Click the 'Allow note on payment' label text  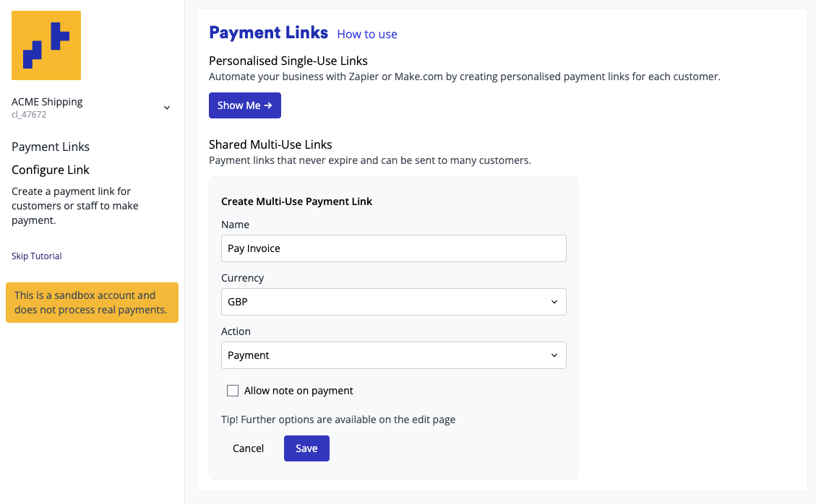pos(299,391)
